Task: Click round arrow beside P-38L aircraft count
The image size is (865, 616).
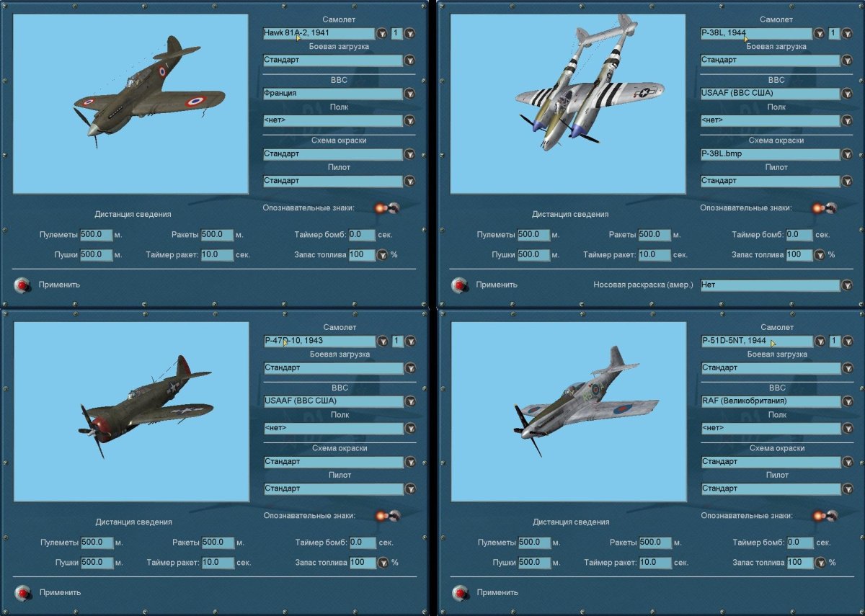Action: (x=847, y=33)
